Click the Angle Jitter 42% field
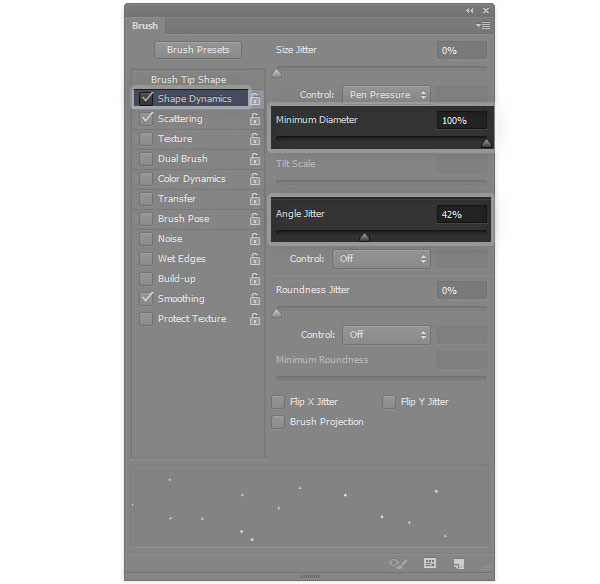The width and height of the screenshot is (600, 584). coord(462,214)
